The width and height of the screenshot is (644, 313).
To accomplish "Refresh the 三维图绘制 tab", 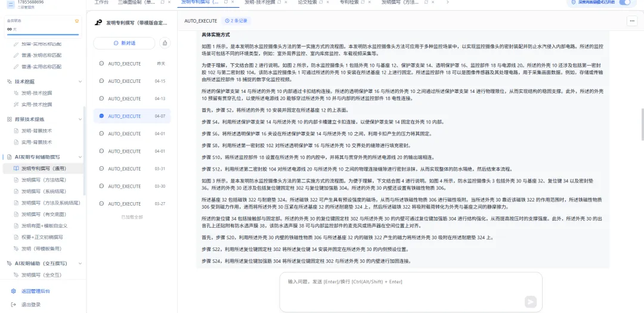I will pos(163,2).
